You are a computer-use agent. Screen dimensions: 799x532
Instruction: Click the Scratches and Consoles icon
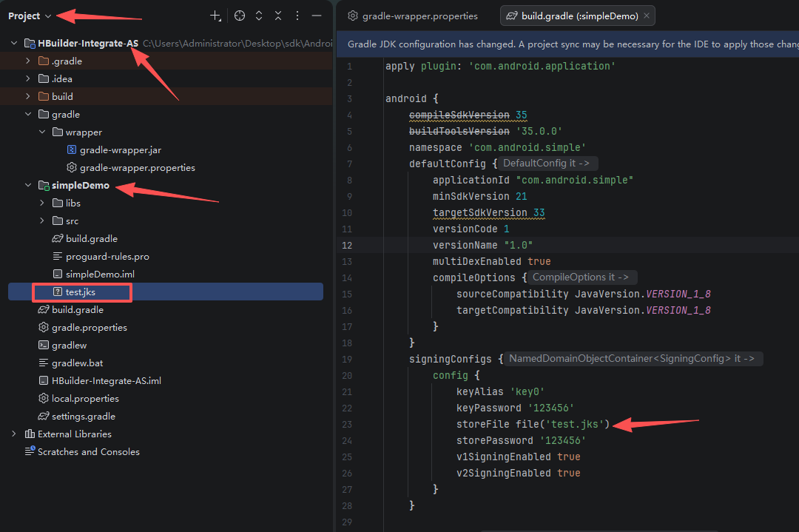coord(30,451)
